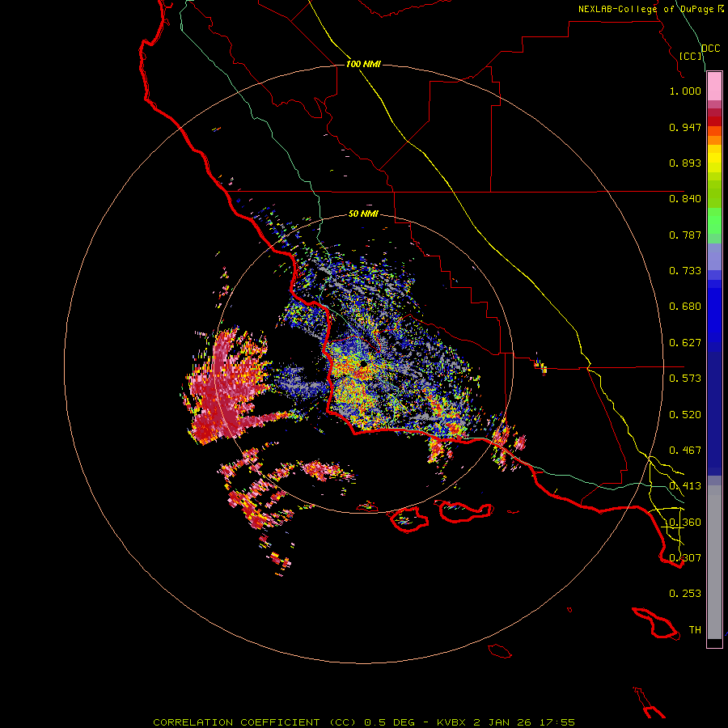Click the CORRELATION COEFFICIENT (CC) caption text
This screenshot has width=728, height=728.
pyautogui.click(x=254, y=722)
